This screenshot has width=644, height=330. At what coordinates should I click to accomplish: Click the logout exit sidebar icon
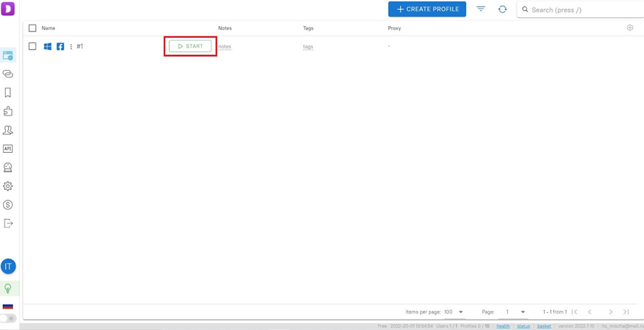7,223
